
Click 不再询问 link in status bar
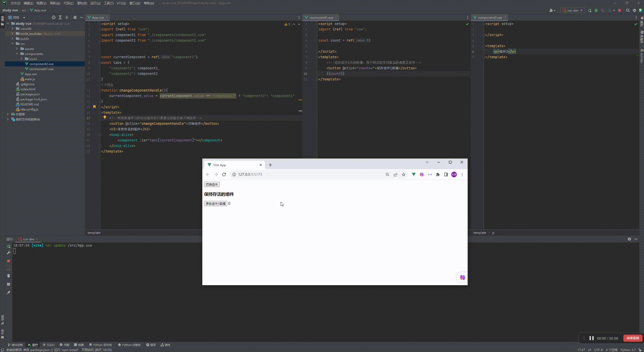(x=87, y=350)
